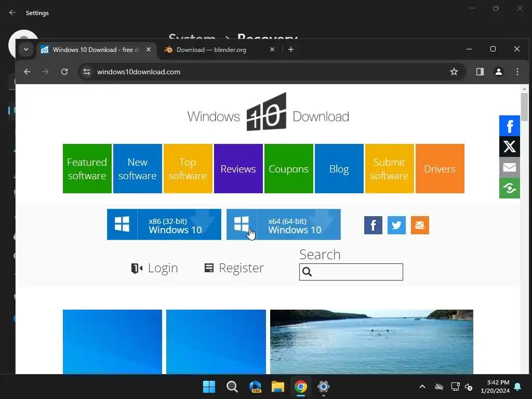
Task: Open the Register link
Action: point(234,268)
